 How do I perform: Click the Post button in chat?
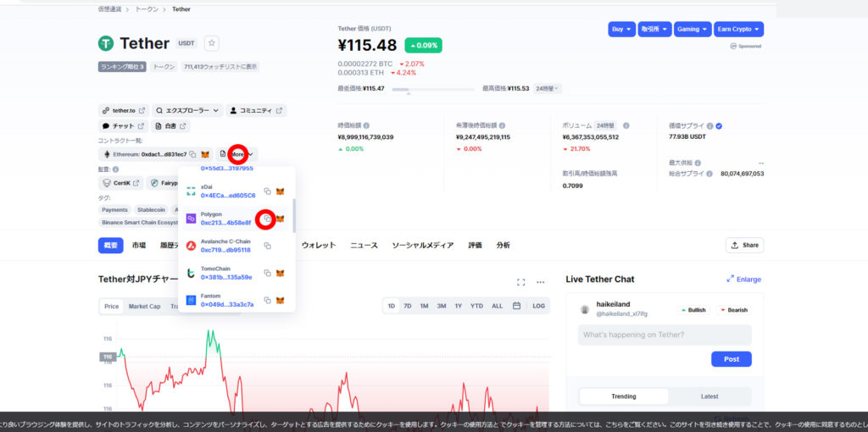pos(732,359)
